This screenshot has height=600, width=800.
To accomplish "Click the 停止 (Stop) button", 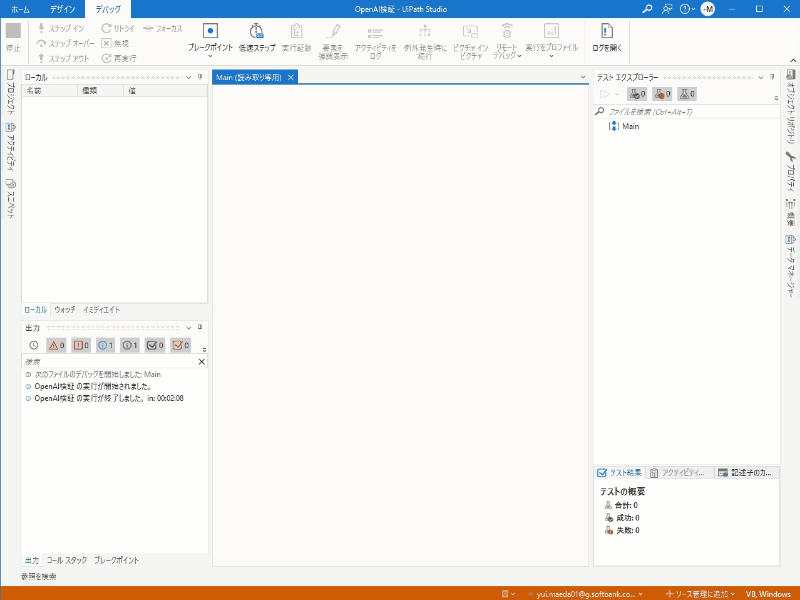I will click(13, 37).
